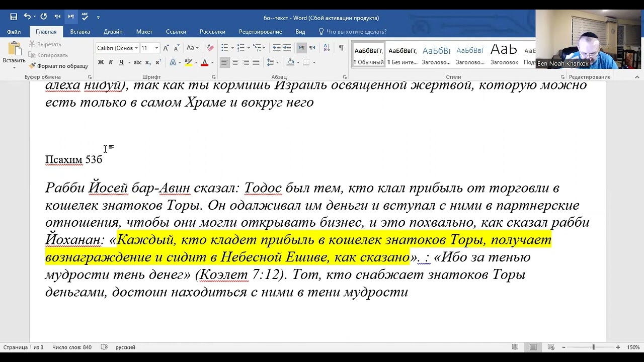Repeat the last action
644x362 pixels.
tap(44, 17)
